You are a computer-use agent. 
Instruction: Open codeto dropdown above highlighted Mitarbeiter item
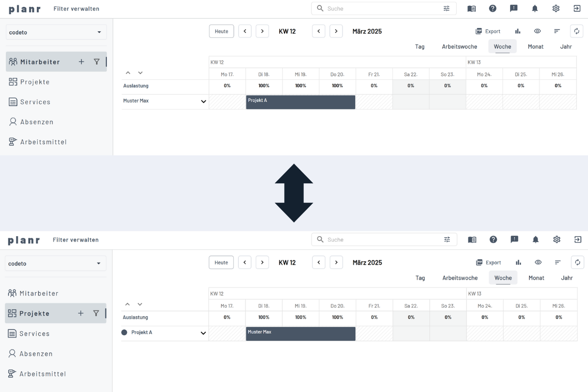[56, 32]
